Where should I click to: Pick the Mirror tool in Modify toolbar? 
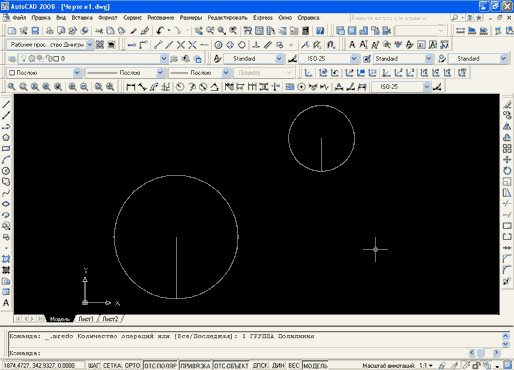coord(507,127)
